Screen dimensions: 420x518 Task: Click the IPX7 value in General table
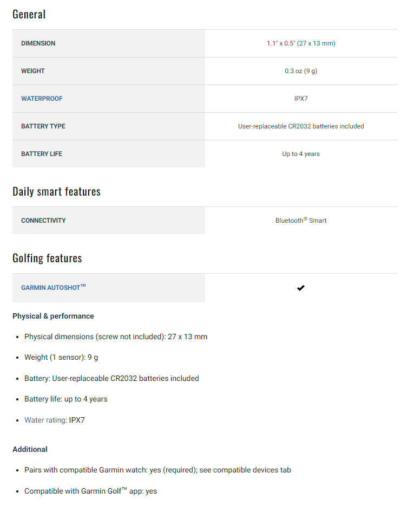tap(301, 99)
